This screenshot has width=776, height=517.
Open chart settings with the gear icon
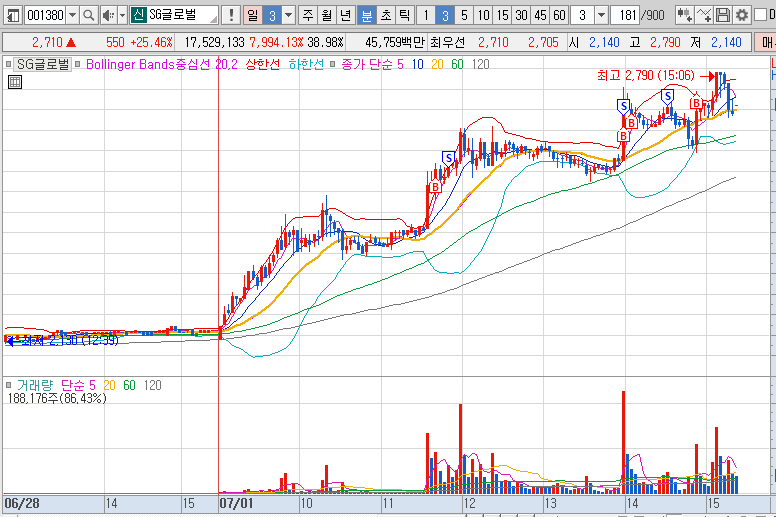(x=741, y=15)
